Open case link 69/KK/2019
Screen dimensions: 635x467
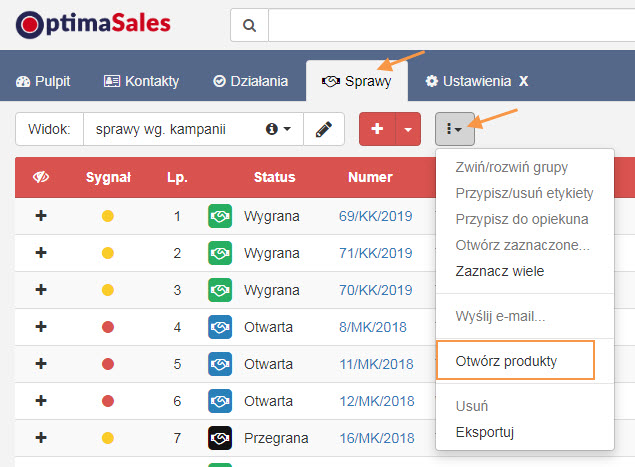pyautogui.click(x=375, y=216)
